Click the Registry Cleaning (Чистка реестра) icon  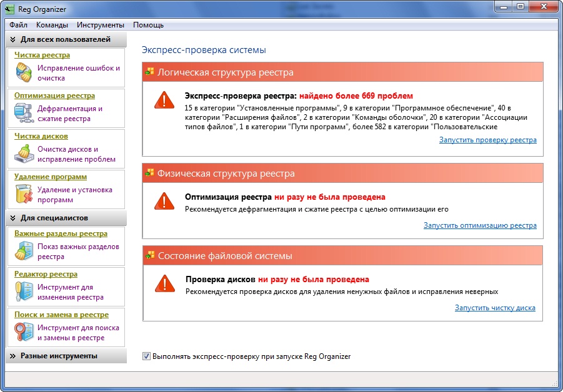(x=24, y=73)
